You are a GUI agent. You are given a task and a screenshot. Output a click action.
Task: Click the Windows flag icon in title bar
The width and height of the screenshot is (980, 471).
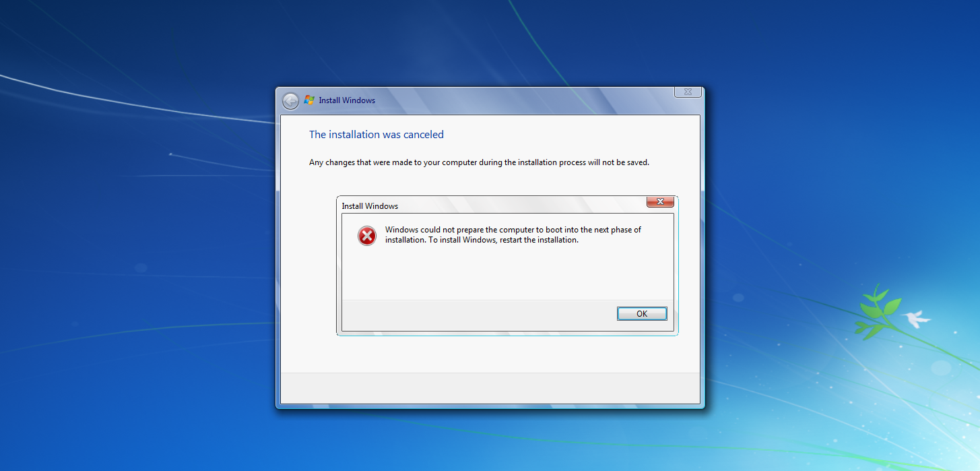pos(309,100)
